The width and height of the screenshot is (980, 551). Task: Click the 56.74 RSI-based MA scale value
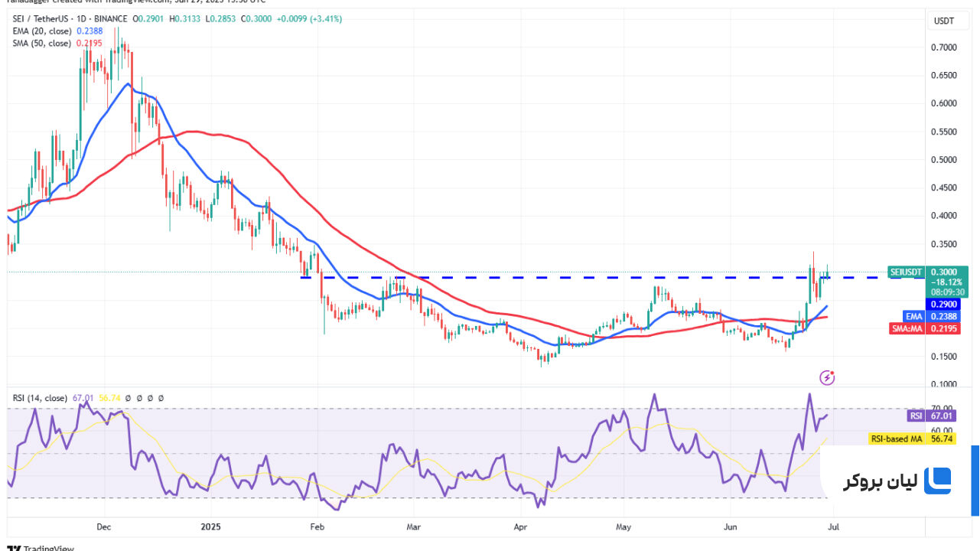(941, 439)
